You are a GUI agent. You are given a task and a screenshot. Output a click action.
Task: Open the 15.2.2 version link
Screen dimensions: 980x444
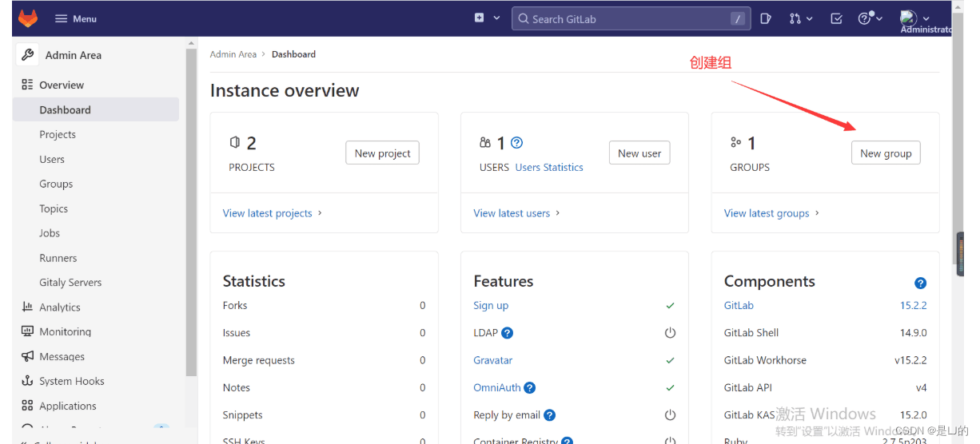914,306
